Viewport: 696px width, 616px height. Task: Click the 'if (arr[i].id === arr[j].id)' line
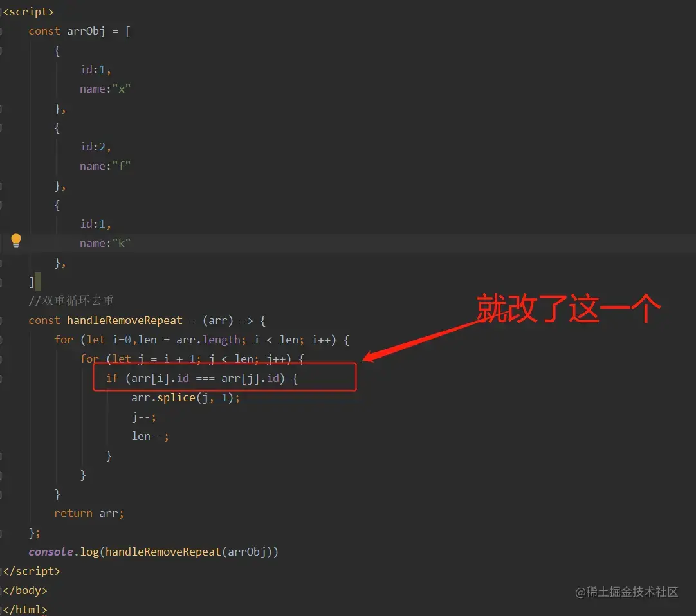coord(202,378)
